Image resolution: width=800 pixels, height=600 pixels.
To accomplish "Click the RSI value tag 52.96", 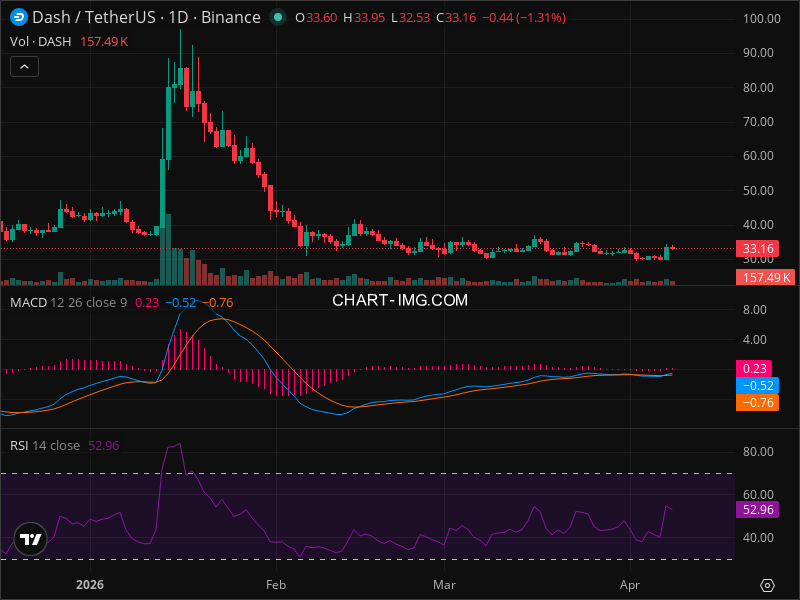I will pos(758,509).
